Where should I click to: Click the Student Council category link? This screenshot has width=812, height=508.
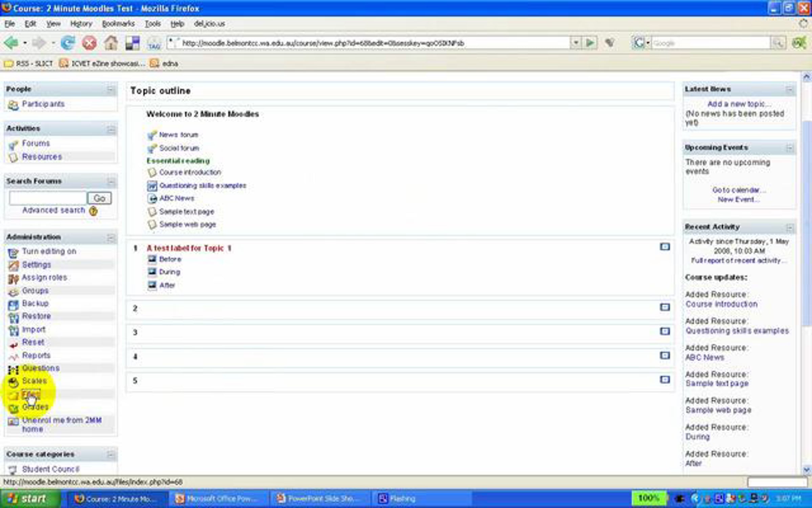(50, 469)
